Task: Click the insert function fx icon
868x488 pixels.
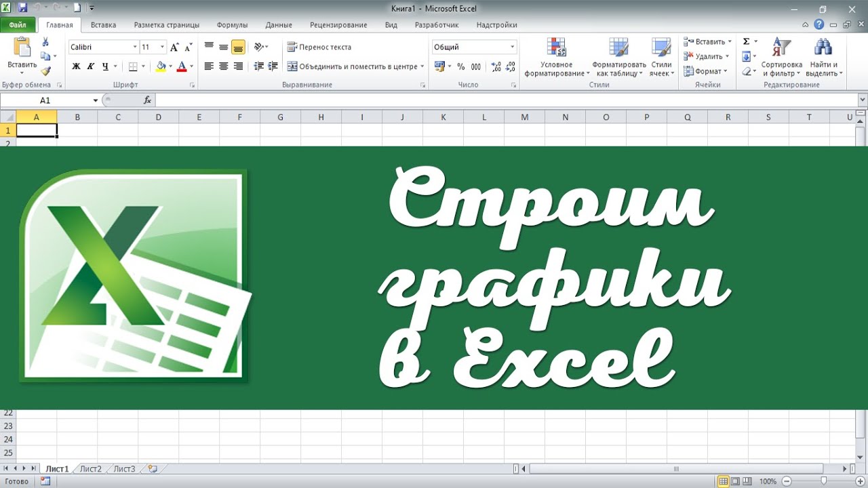Action: 147,100
